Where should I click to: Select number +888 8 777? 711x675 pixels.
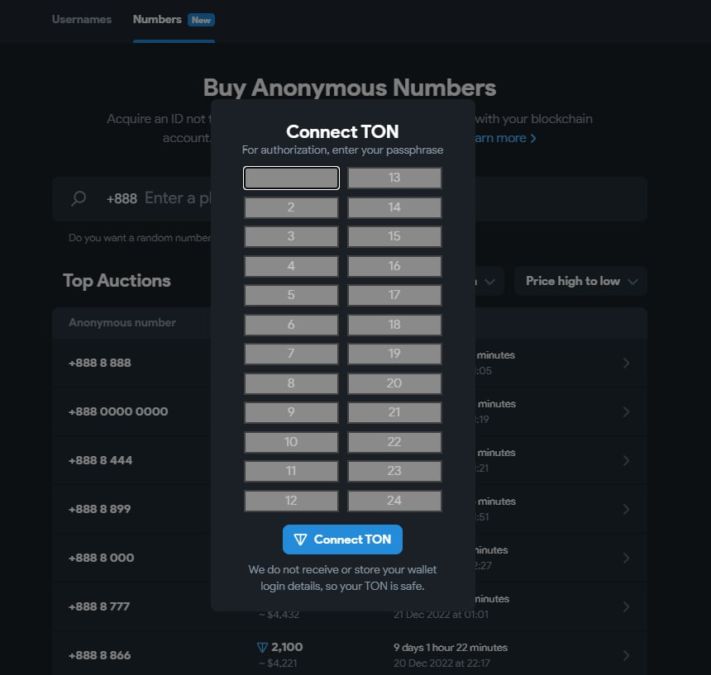point(99,607)
